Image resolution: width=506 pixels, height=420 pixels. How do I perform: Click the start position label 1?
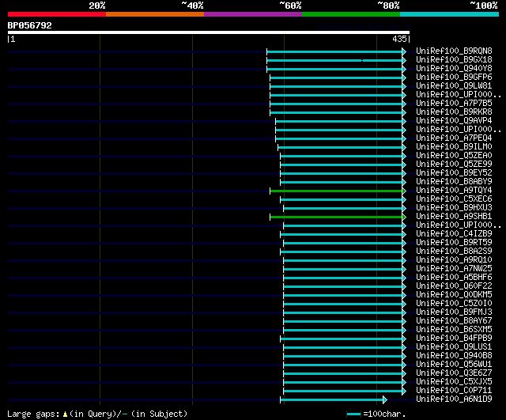[13, 39]
